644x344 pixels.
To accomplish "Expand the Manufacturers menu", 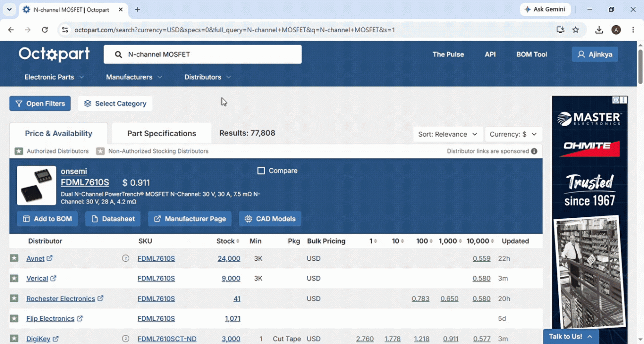I will 134,77.
